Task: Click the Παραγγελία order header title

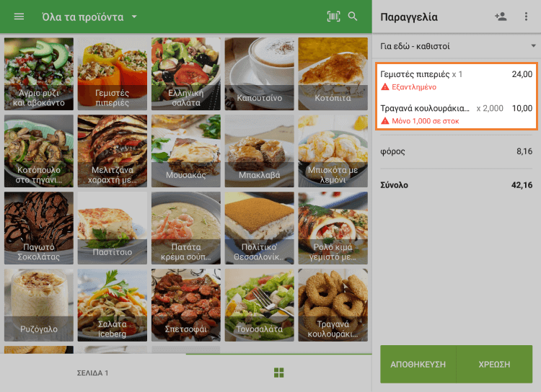Action: pos(409,17)
